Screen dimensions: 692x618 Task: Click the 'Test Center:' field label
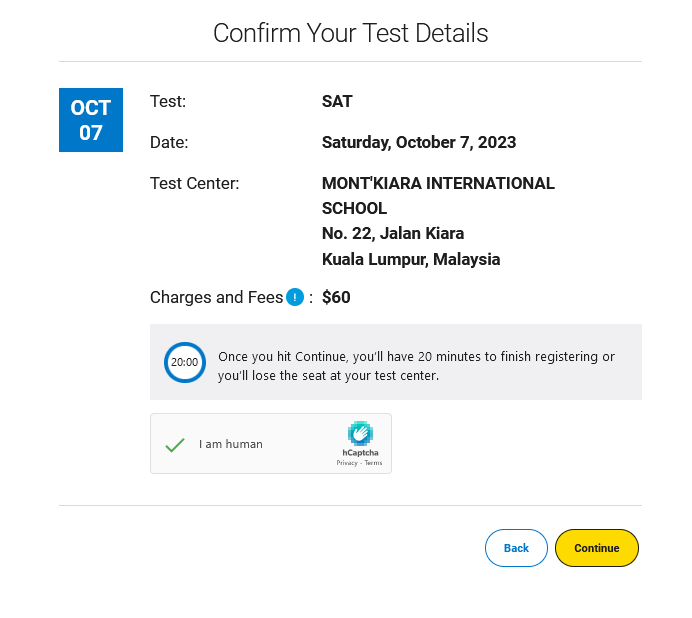click(x=195, y=183)
